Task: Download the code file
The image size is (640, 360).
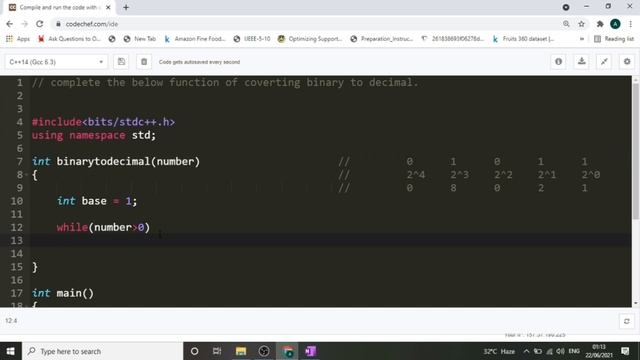Action: click(x=581, y=62)
